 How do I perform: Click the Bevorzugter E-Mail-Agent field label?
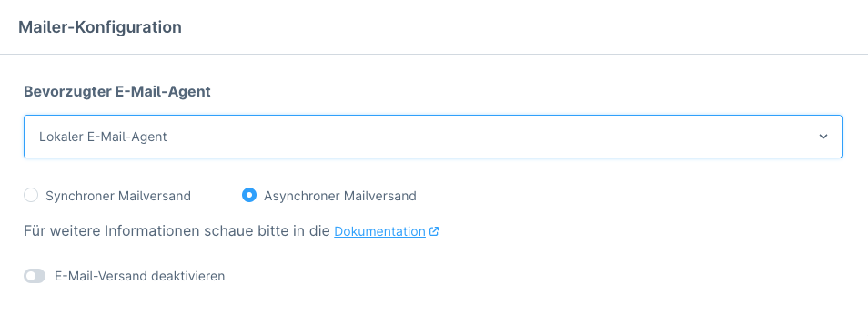[117, 91]
